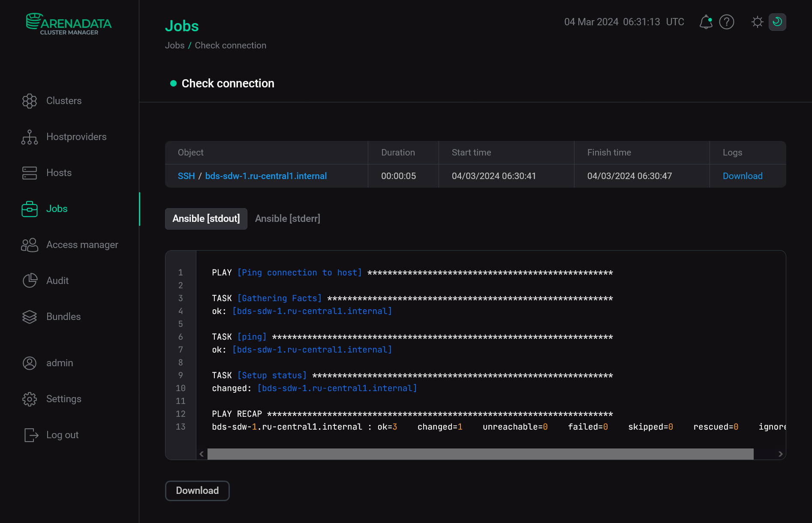This screenshot has width=812, height=523.
Task: Enable light theme with sun icon
Action: point(757,22)
